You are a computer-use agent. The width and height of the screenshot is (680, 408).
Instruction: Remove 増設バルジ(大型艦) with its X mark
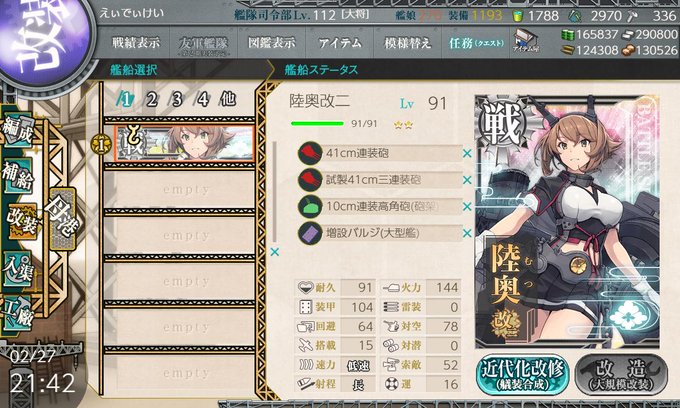coord(467,233)
